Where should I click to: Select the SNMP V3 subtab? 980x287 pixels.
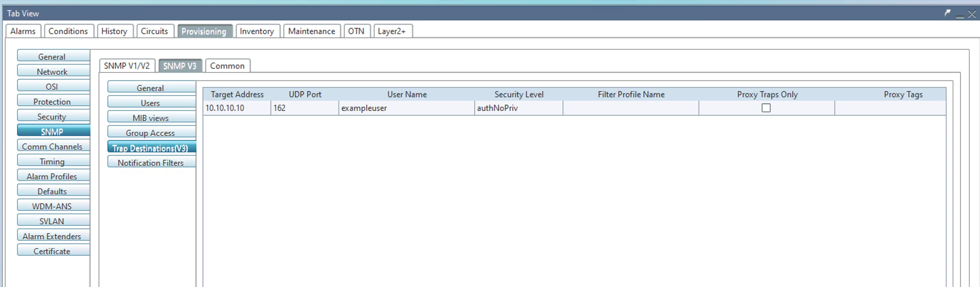[x=180, y=66]
